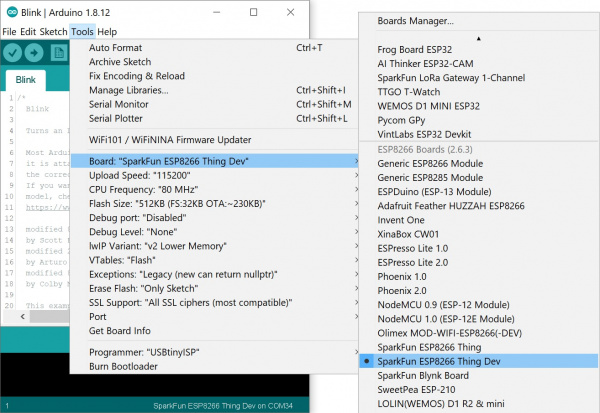Select Fix Encoding & Reload
Image resolution: width=600 pixels, height=413 pixels.
[214, 76]
